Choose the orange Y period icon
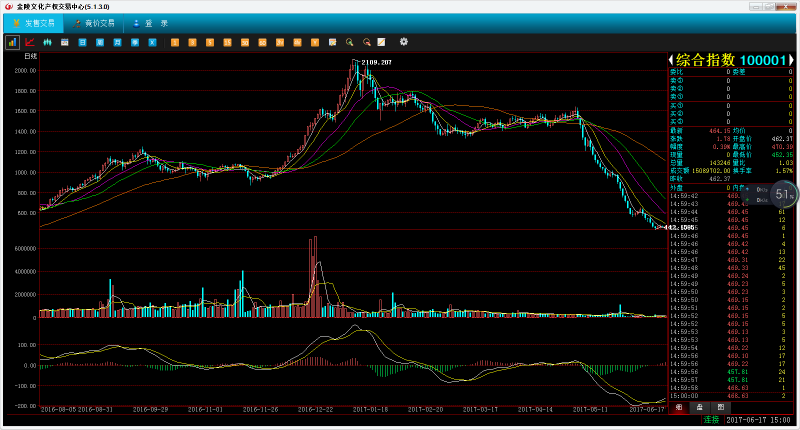This screenshot has height=430, width=800. coord(315,42)
